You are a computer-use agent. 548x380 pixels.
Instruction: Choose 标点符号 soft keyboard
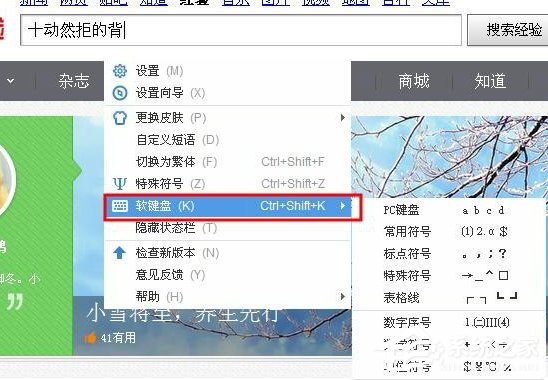point(449,253)
